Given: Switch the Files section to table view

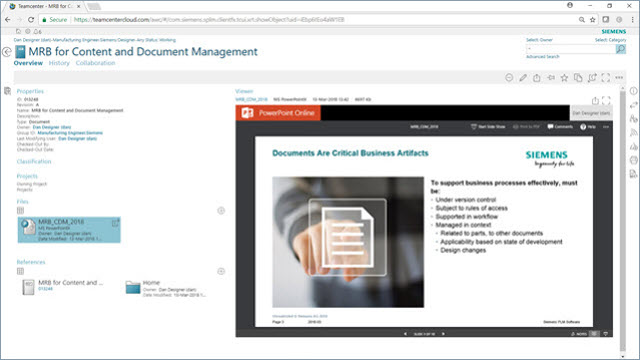Looking at the screenshot, I should pos(20,211).
